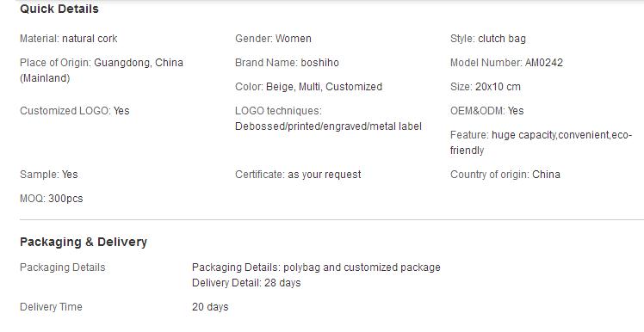Click Country of origin China entry

click(505, 175)
